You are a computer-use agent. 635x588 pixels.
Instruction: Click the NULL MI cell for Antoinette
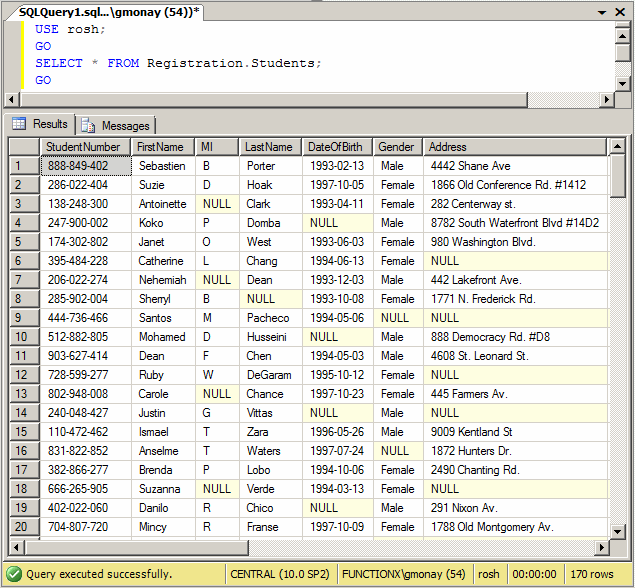click(x=217, y=204)
